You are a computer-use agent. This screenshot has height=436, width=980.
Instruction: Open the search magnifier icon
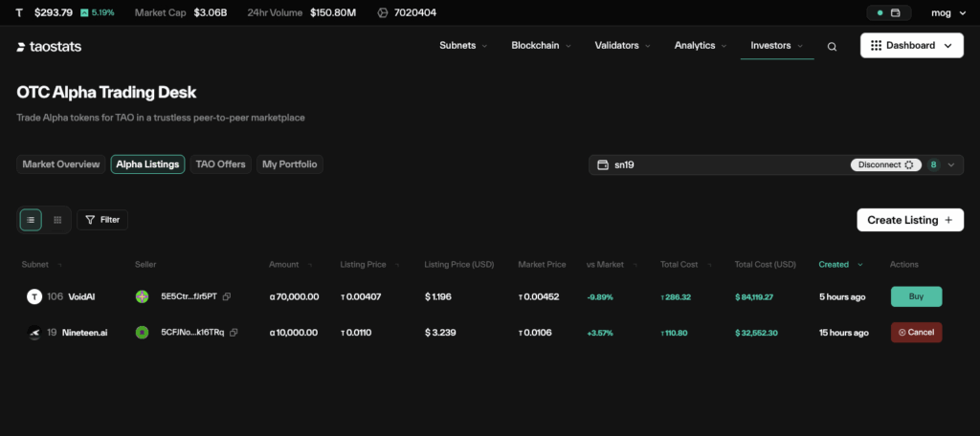(x=832, y=46)
